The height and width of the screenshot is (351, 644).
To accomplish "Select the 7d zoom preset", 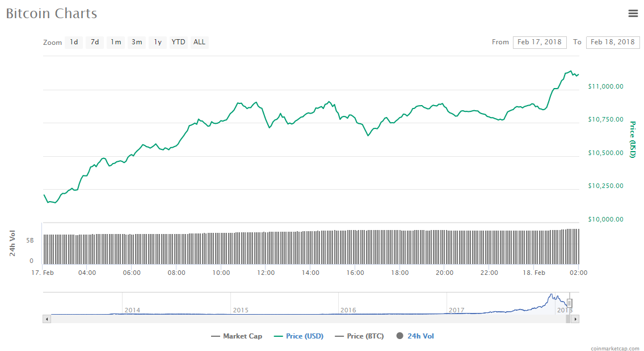I will (x=94, y=42).
